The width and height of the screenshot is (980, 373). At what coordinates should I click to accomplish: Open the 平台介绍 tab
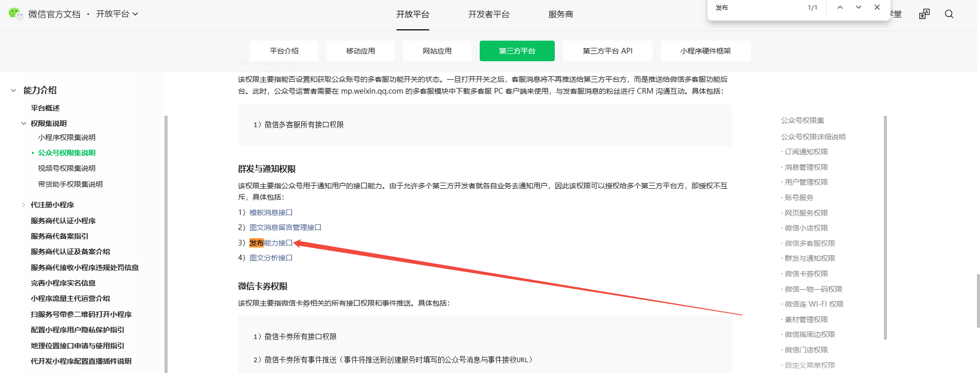pos(284,51)
